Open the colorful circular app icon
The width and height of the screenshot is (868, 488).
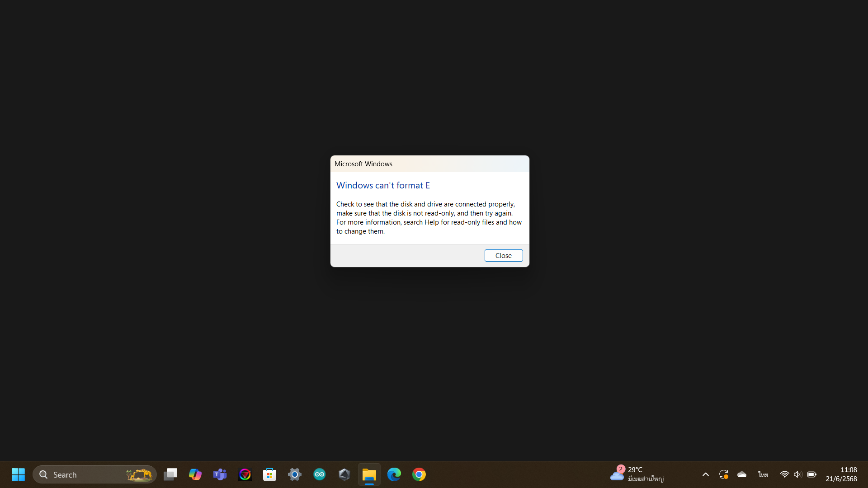[245, 474]
